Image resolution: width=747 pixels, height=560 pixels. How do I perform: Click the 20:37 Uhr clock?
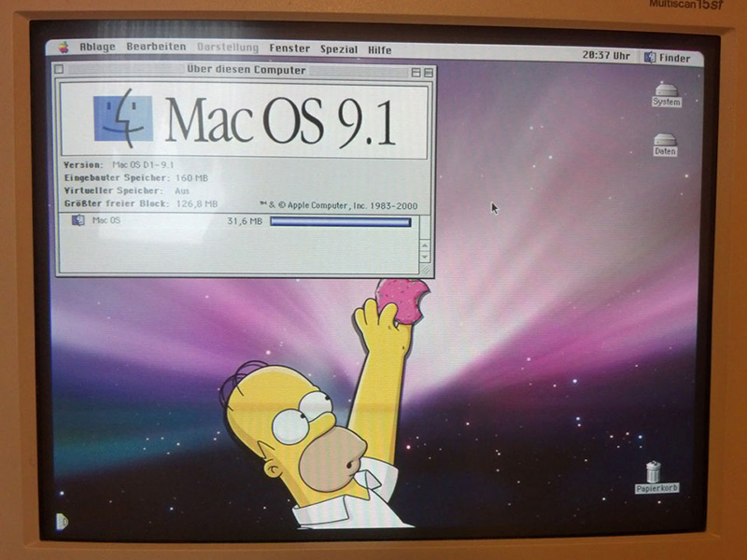tap(606, 55)
